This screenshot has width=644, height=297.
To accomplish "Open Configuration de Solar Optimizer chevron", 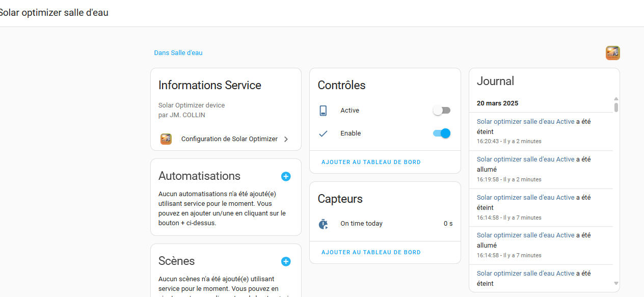I will pyautogui.click(x=286, y=139).
